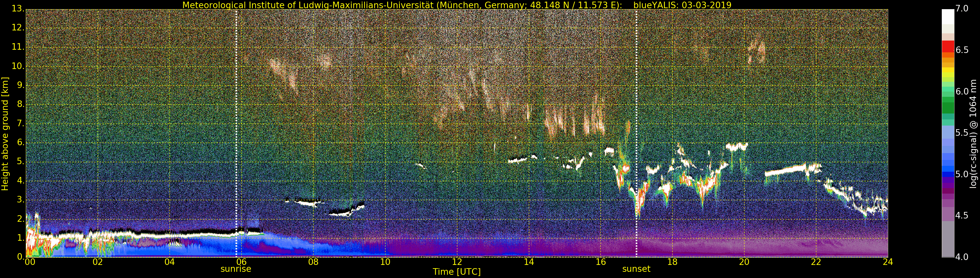This screenshot has width=980, height=278.
Task: Select the '20' tick on the time axis
Action: click(744, 262)
